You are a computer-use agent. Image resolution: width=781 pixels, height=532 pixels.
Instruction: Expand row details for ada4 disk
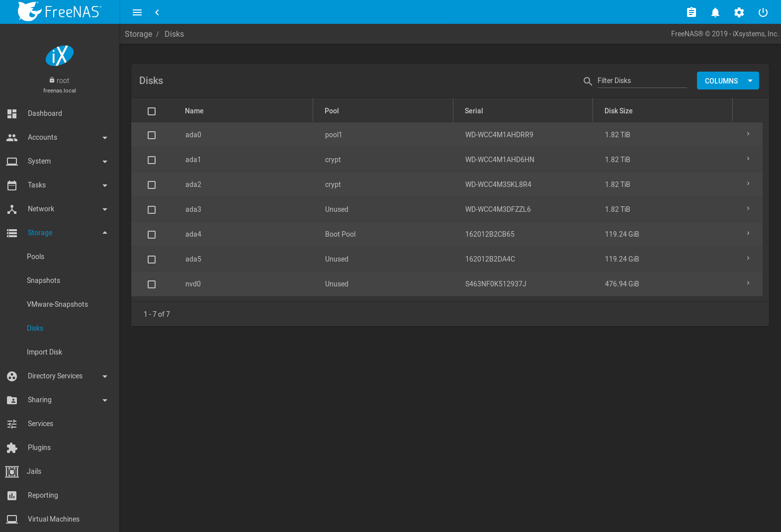click(x=748, y=234)
